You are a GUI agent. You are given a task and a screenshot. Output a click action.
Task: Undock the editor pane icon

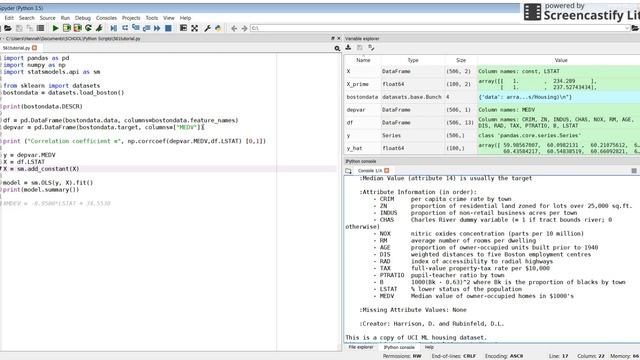pos(333,38)
